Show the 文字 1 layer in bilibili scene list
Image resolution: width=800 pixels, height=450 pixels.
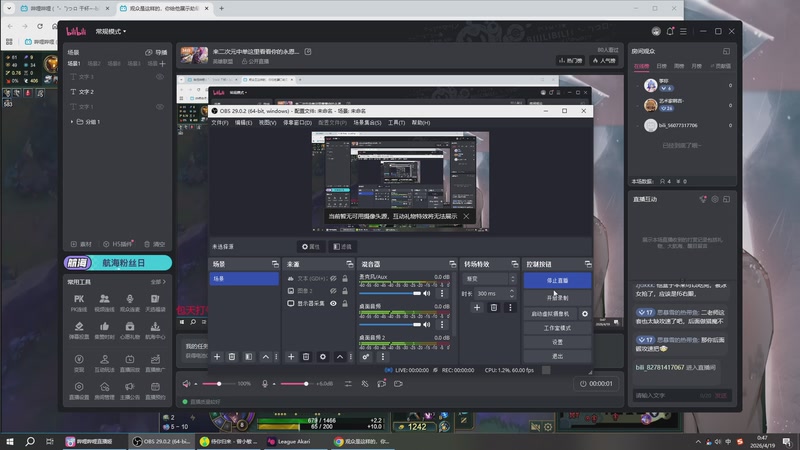[x=160, y=107]
